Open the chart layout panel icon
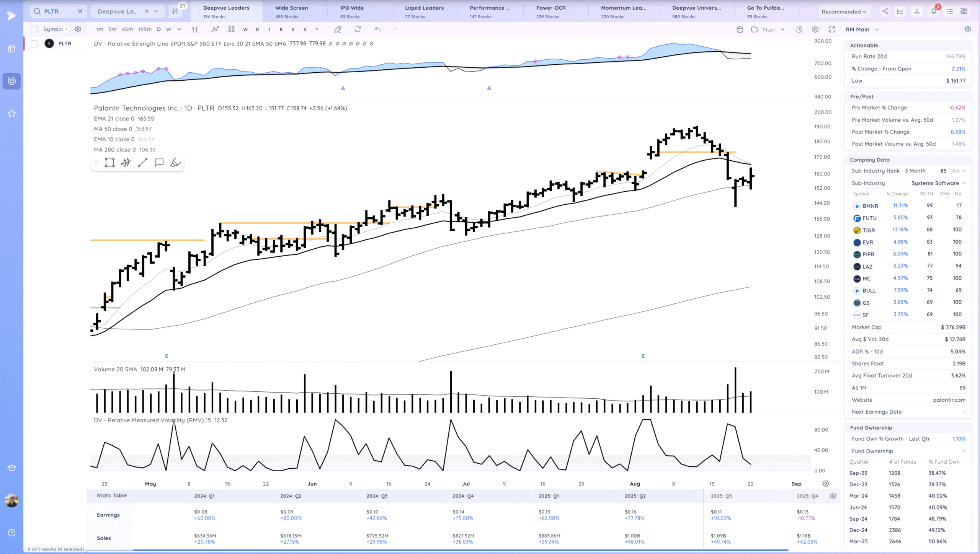Screen dimensions: 980x554 coord(740,29)
